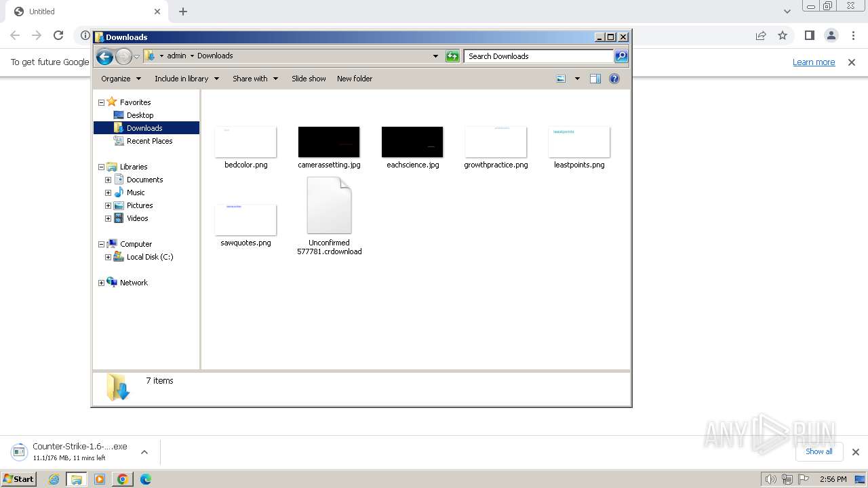Click Slide show in the toolbar

(309, 79)
